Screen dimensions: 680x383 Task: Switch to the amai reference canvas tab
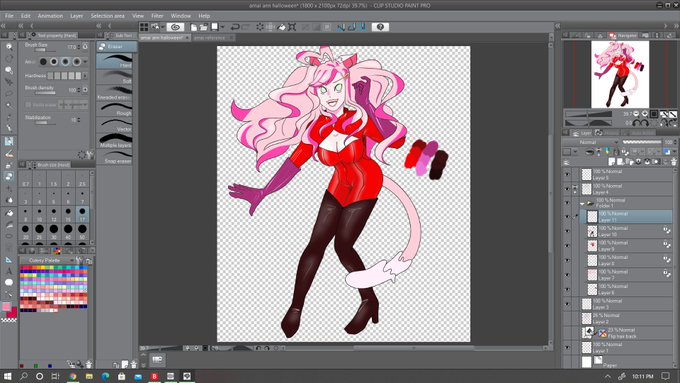[209, 38]
